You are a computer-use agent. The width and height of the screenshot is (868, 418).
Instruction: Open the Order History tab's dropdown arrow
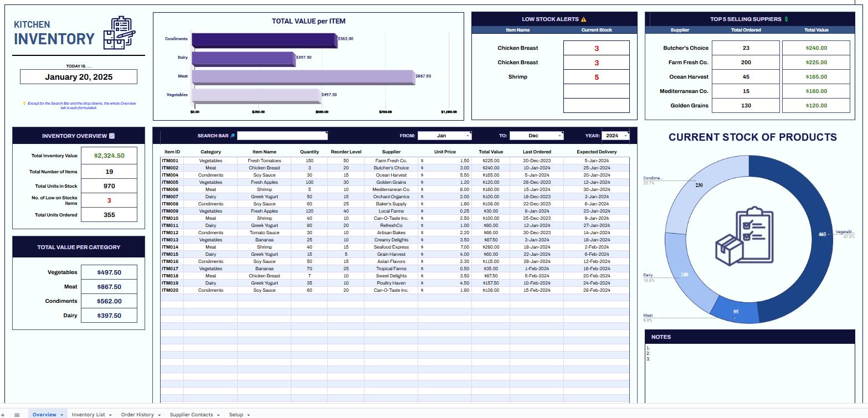[x=160, y=415]
